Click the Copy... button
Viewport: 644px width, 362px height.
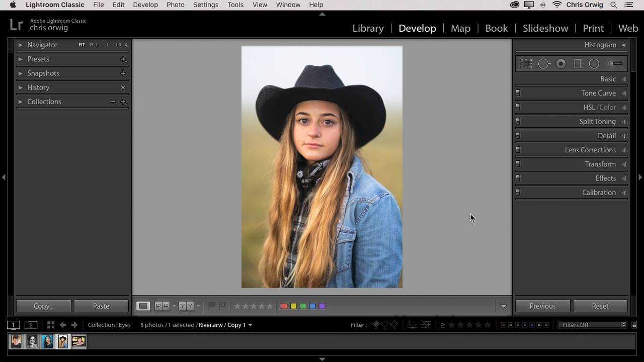(x=43, y=306)
